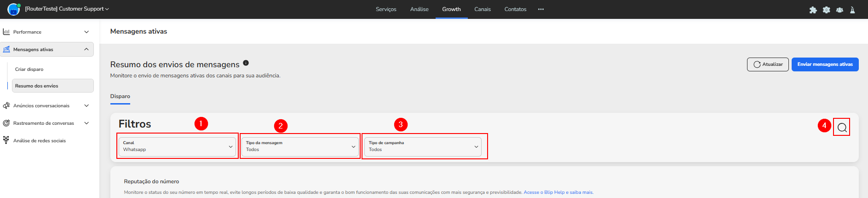Expand the Performance section chevron
The image size is (868, 198).
pos(86,32)
